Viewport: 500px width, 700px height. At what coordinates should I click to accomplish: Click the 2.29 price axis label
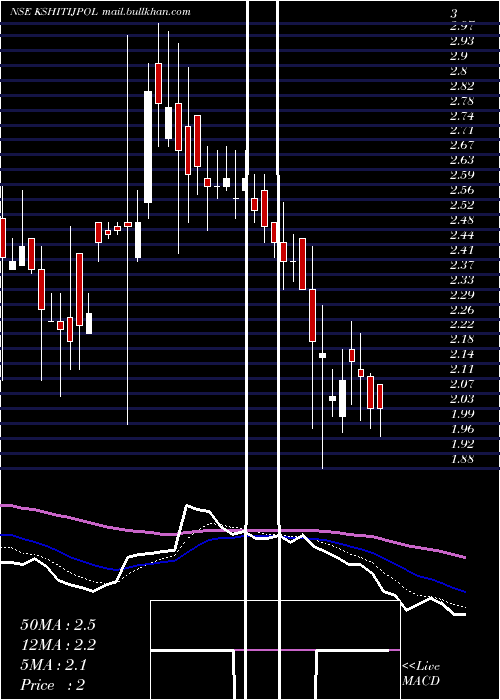point(462,295)
